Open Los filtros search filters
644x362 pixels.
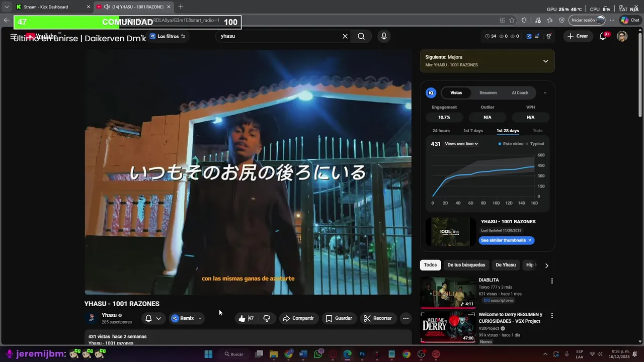pyautogui.click(x=168, y=36)
